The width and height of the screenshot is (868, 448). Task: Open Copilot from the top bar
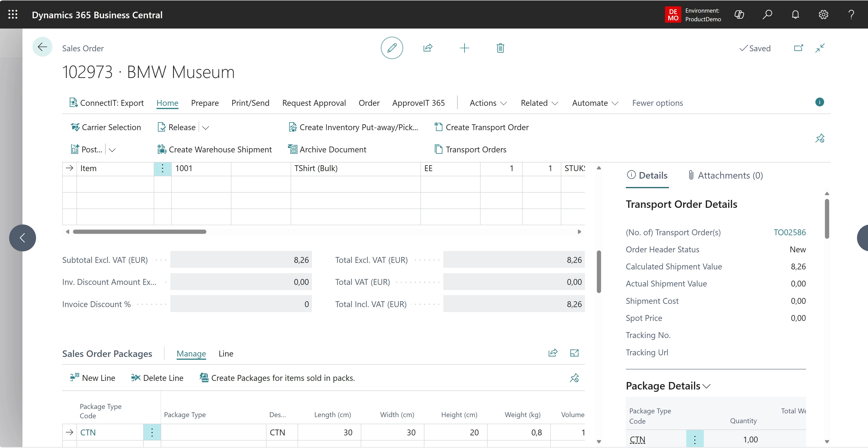click(739, 15)
